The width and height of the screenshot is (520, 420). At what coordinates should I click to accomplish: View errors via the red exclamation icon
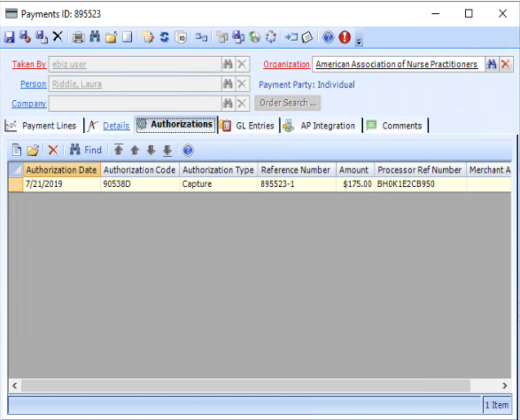344,37
